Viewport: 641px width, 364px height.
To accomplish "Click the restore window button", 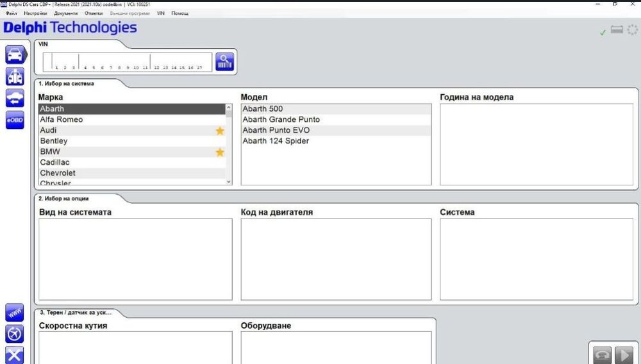I will point(615,4).
